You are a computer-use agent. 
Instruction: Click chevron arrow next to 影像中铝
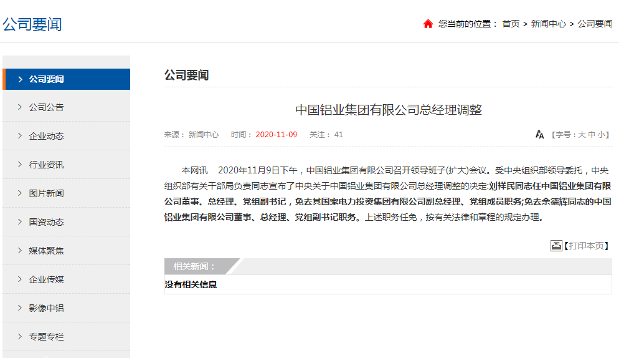[x=20, y=308]
